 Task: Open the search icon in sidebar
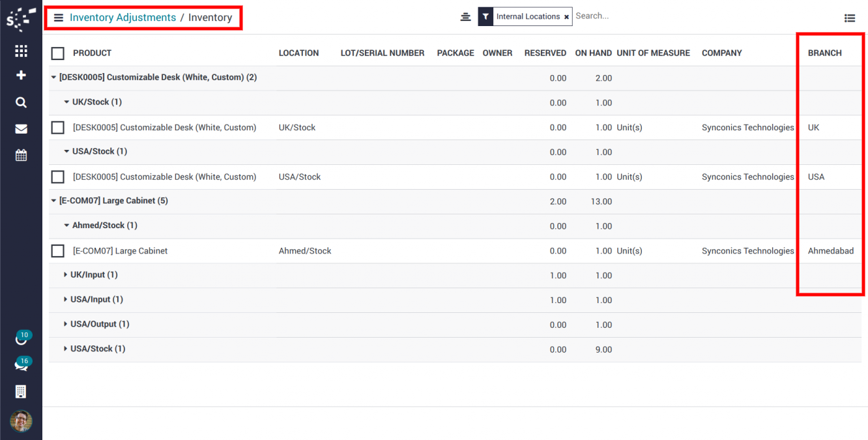click(21, 102)
